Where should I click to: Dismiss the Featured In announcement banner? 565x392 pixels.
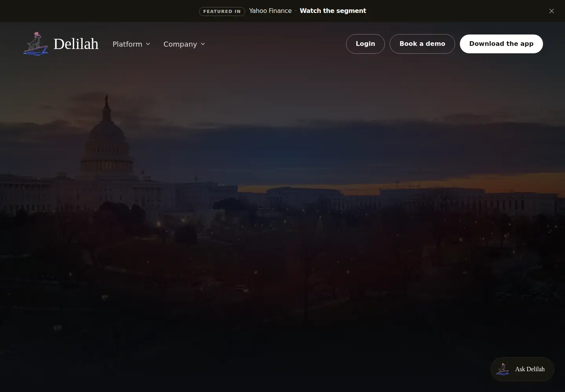click(x=552, y=11)
